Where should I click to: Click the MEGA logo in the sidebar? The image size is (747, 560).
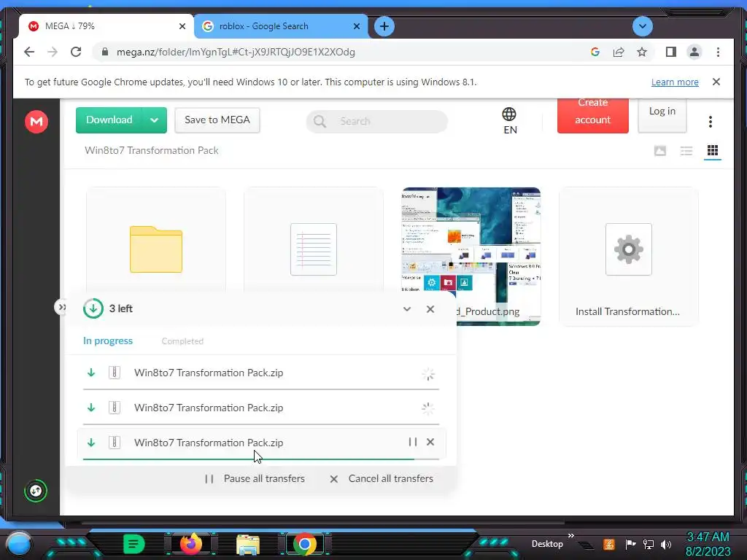click(36, 122)
